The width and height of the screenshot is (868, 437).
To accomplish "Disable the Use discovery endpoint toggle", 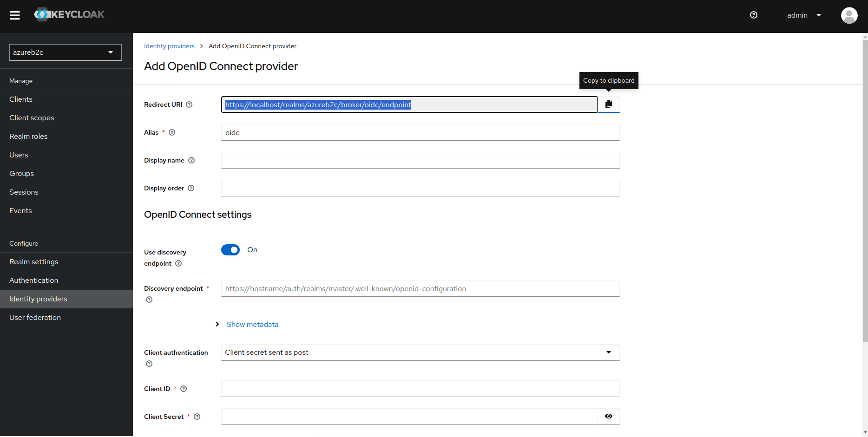I will 230,250.
